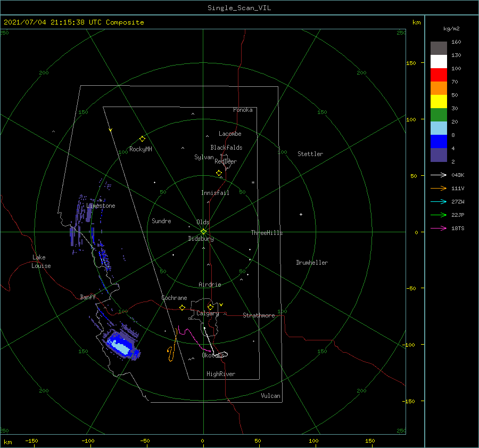This screenshot has width=479, height=448.
Task: Click the yellow diamond marker south of RedDeer
Action: pyautogui.click(x=219, y=173)
